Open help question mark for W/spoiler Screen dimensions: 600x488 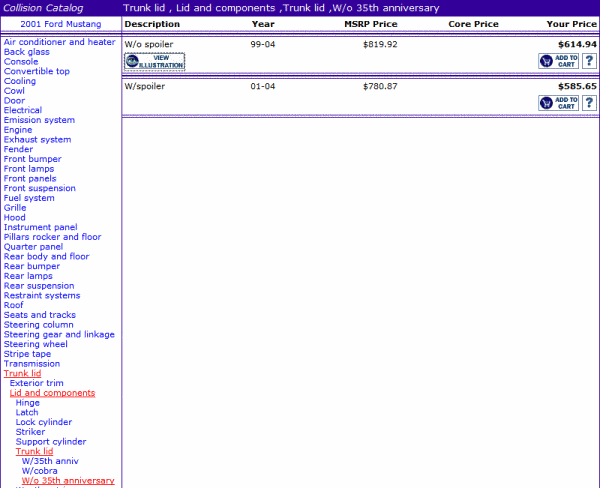coord(589,103)
